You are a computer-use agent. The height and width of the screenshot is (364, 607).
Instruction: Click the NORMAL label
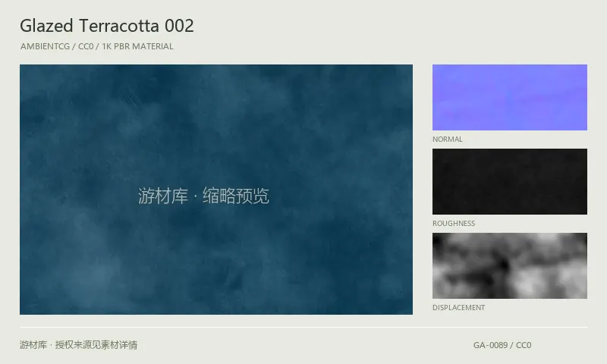coord(448,140)
